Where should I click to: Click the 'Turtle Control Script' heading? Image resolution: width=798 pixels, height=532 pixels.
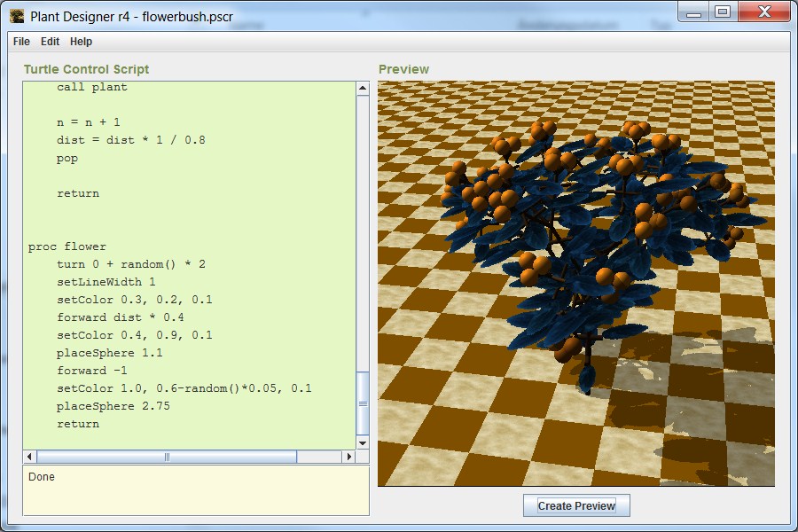(87, 69)
